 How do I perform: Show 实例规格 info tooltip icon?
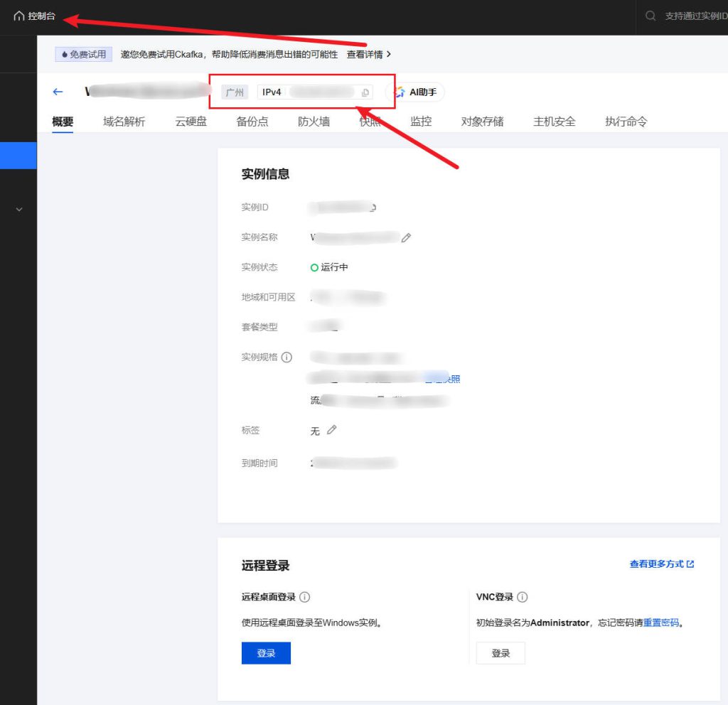(287, 357)
